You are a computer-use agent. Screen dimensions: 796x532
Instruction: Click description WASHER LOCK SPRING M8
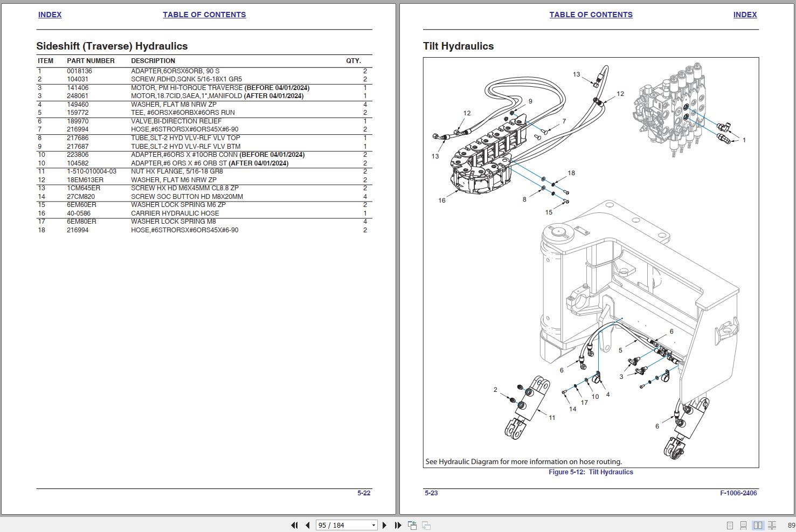click(x=174, y=222)
